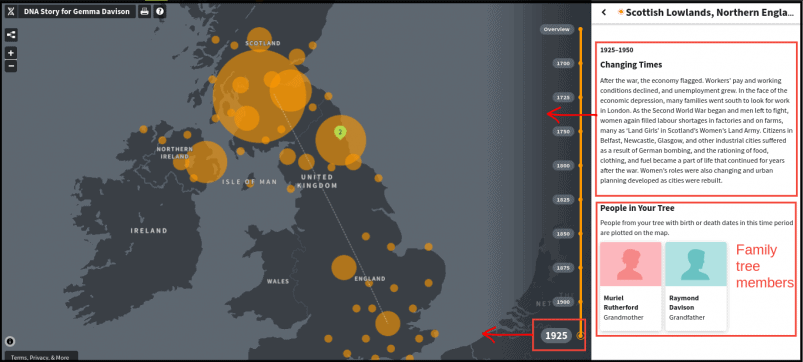Click the orange circle containing the green pin
This screenshot has width=803, height=362.
click(341, 140)
